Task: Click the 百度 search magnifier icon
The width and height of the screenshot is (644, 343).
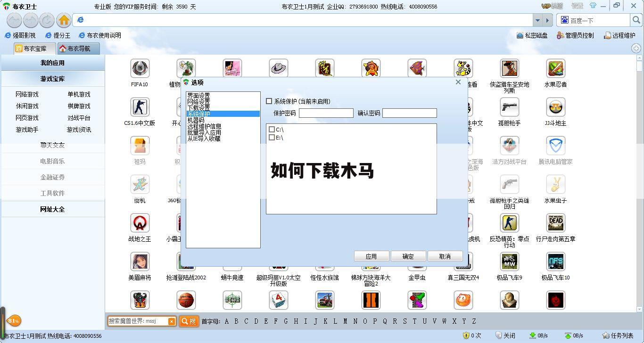Action: 636,20
